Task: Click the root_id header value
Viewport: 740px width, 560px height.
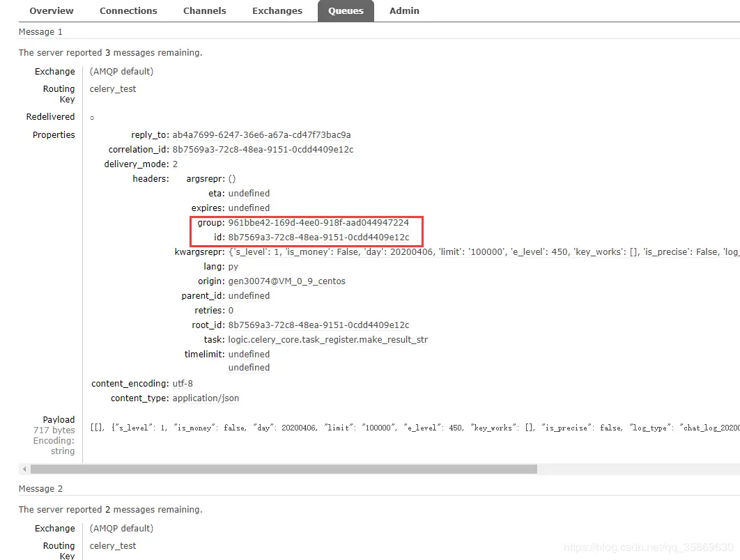Action: tap(318, 325)
